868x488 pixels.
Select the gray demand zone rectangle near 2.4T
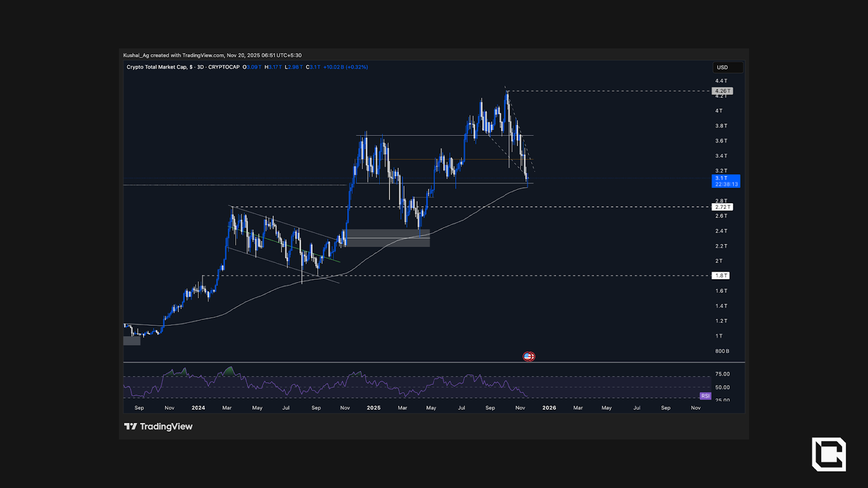coord(387,238)
